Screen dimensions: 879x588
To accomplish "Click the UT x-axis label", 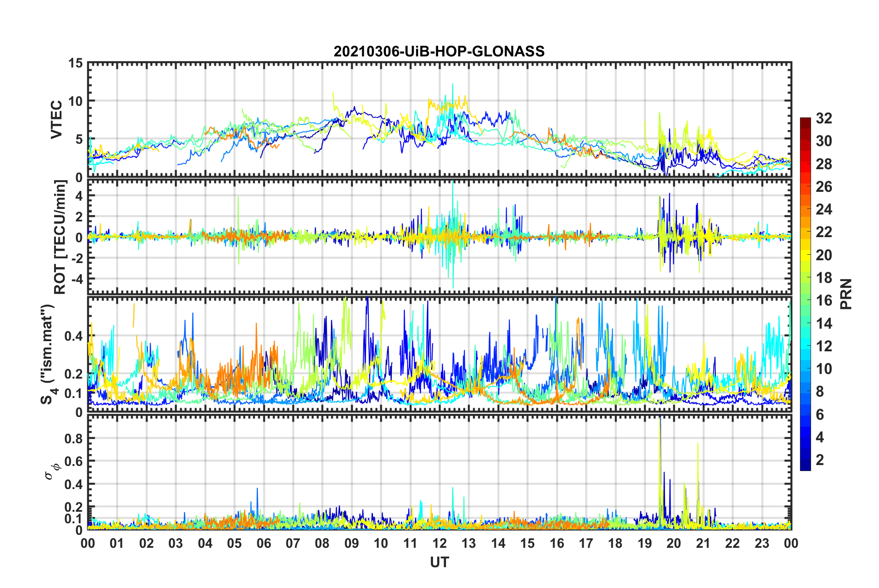I will click(439, 562).
